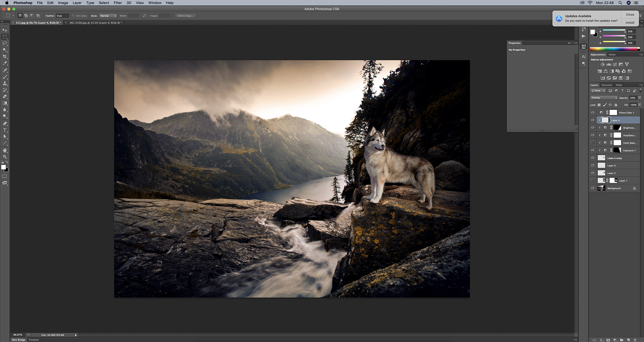Pick the Eyedropper tool

click(5, 64)
